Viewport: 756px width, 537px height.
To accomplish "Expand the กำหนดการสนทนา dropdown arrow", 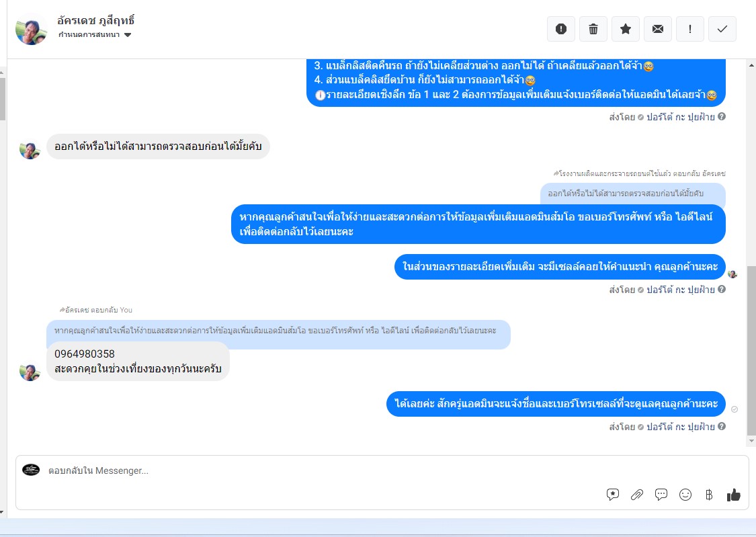I will point(128,35).
